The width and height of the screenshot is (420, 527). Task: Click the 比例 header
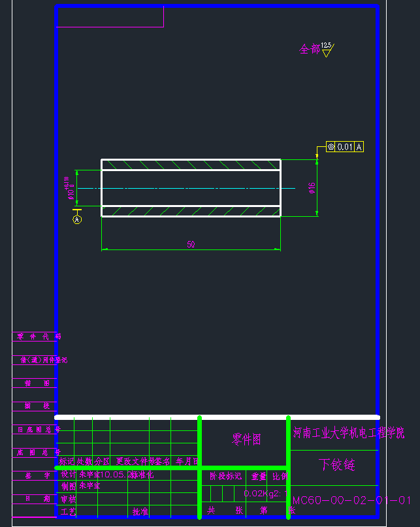click(280, 476)
